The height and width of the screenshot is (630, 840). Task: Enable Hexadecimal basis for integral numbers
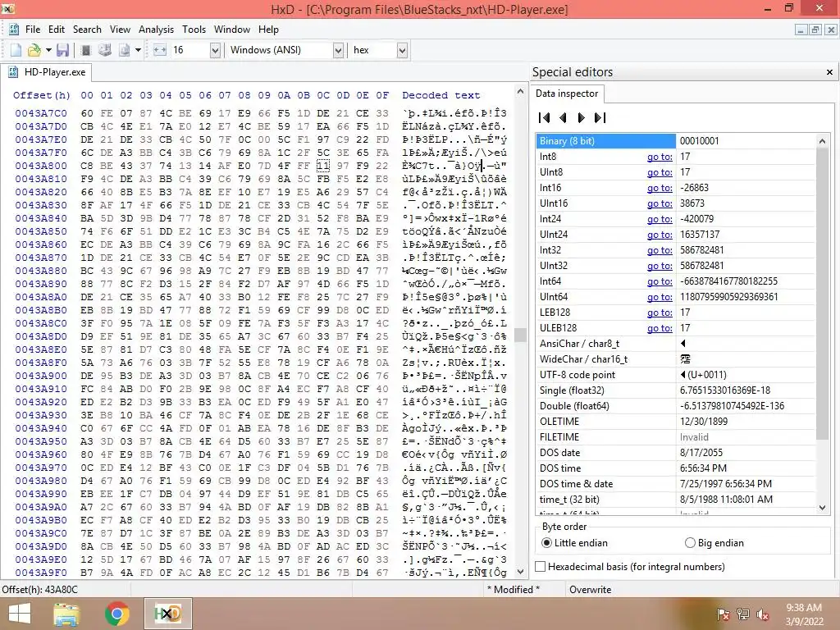click(x=541, y=566)
